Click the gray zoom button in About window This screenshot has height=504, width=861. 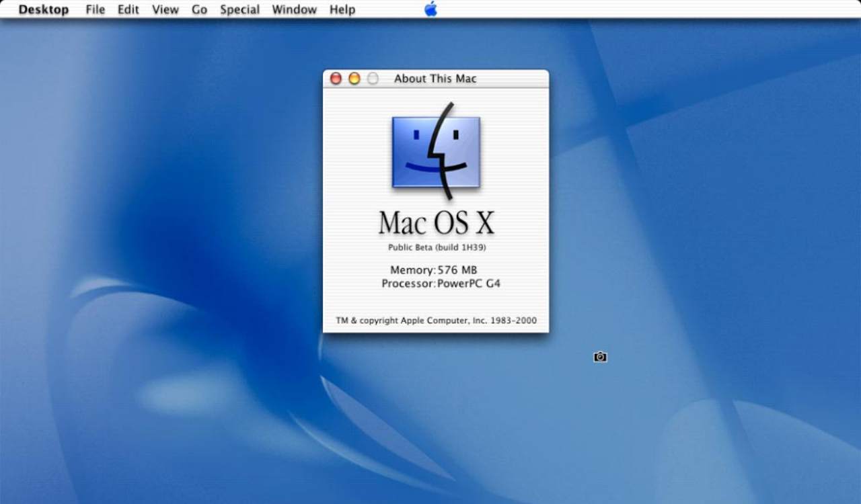coord(372,79)
